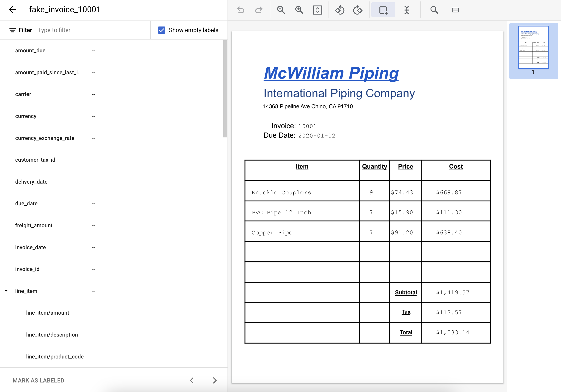Select the delivery_date label
561x392 pixels.
tap(31, 182)
